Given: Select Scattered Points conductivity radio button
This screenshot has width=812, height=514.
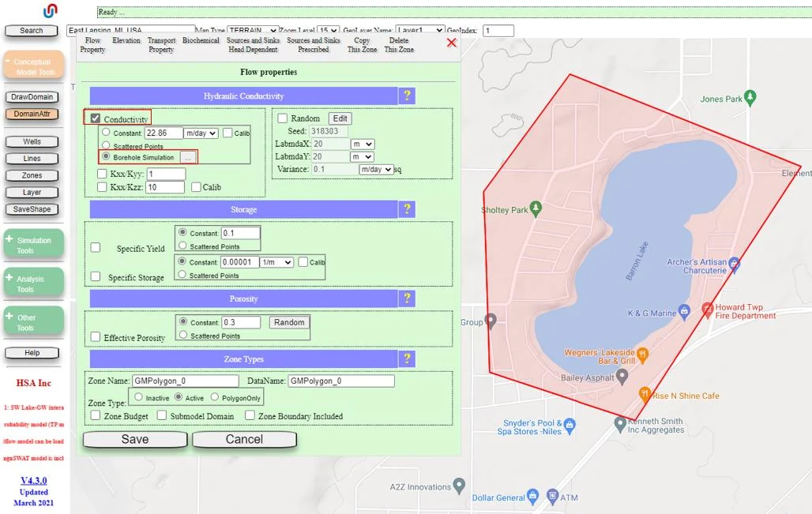Looking at the screenshot, I should [x=106, y=145].
